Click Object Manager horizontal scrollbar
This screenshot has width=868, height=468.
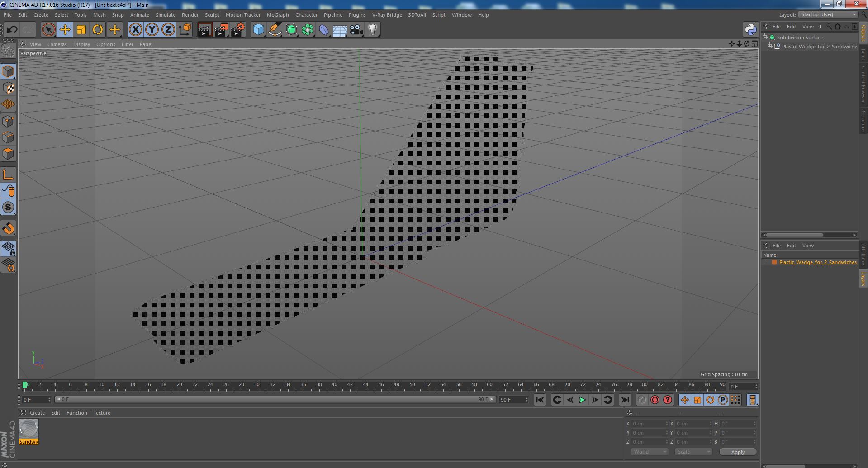[x=794, y=235]
